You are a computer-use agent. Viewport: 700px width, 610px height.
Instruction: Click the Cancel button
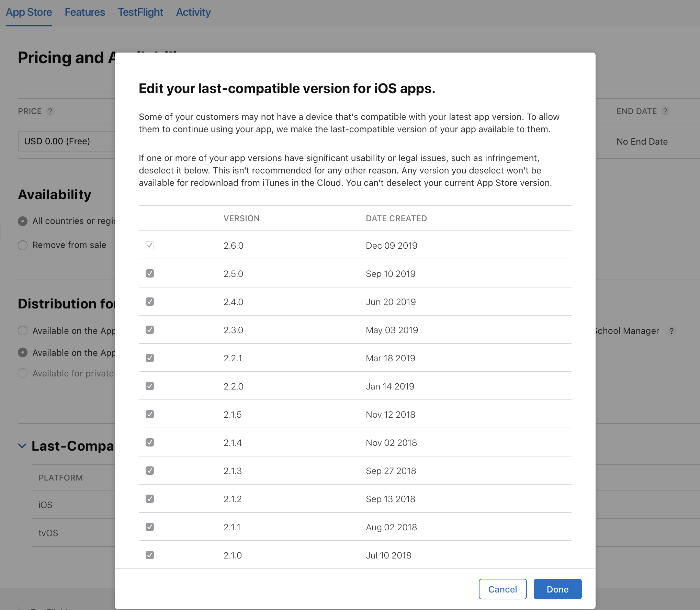pos(502,589)
